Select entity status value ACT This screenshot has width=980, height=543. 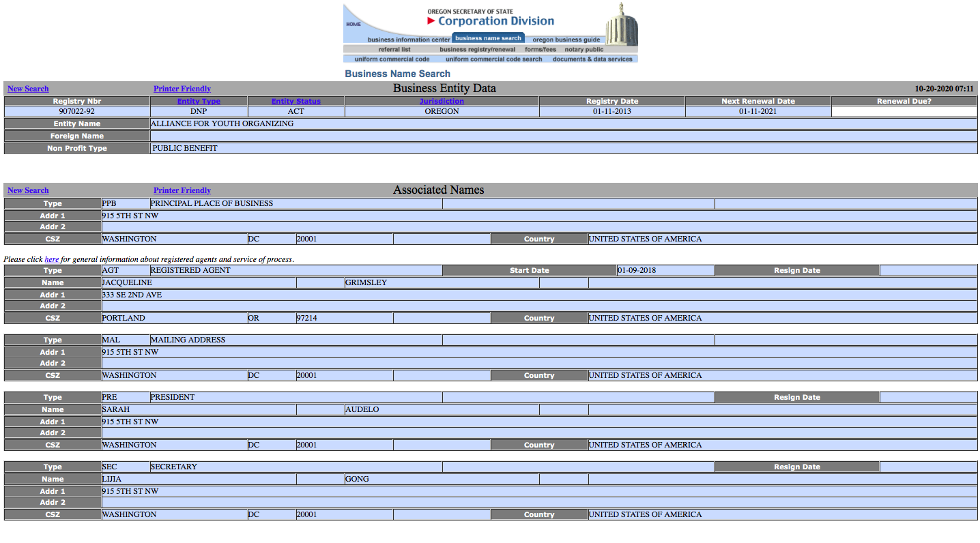[x=296, y=111]
